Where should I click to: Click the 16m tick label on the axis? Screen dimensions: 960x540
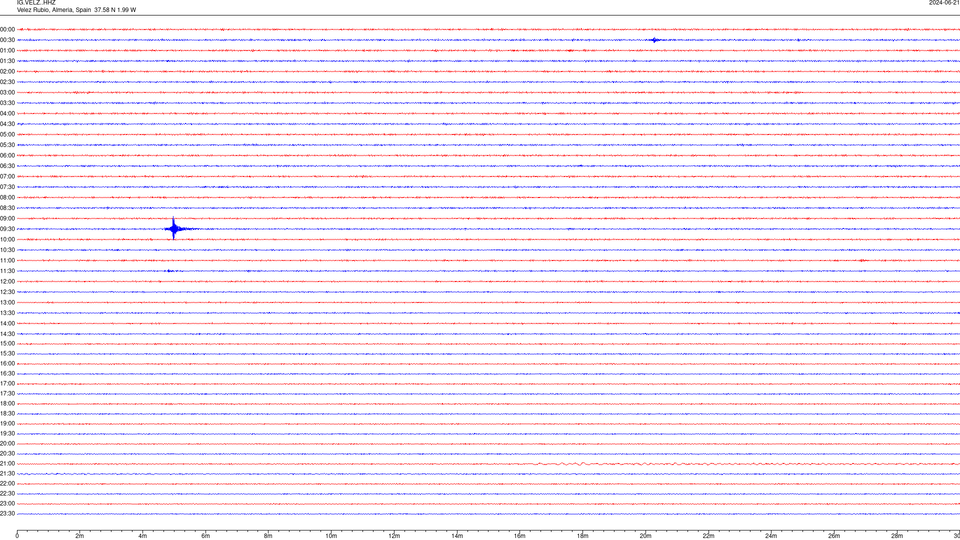point(520,536)
